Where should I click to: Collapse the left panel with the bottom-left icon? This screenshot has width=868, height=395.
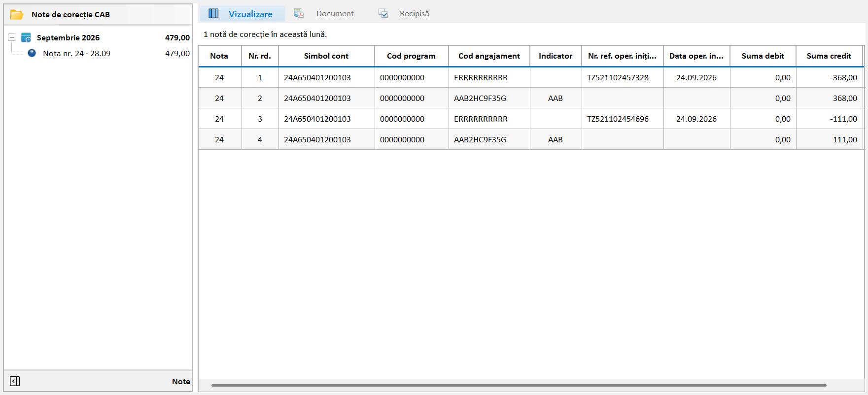[x=15, y=381]
